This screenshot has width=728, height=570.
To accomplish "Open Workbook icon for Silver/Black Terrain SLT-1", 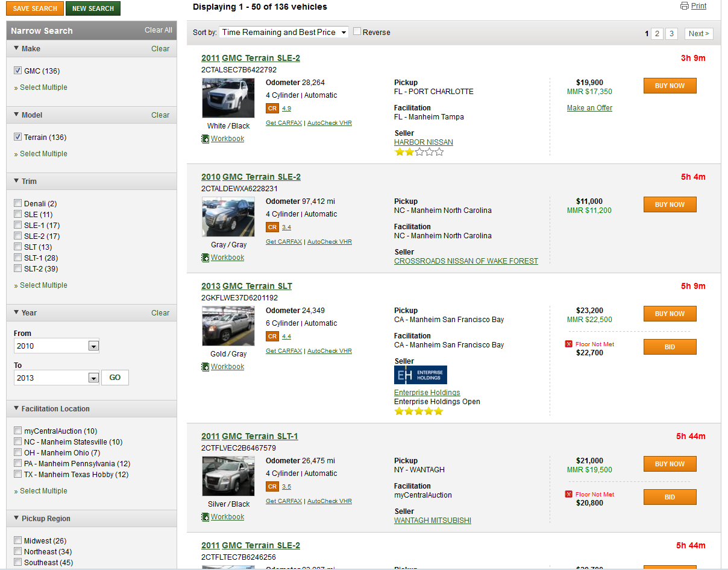I will pyautogui.click(x=206, y=517).
